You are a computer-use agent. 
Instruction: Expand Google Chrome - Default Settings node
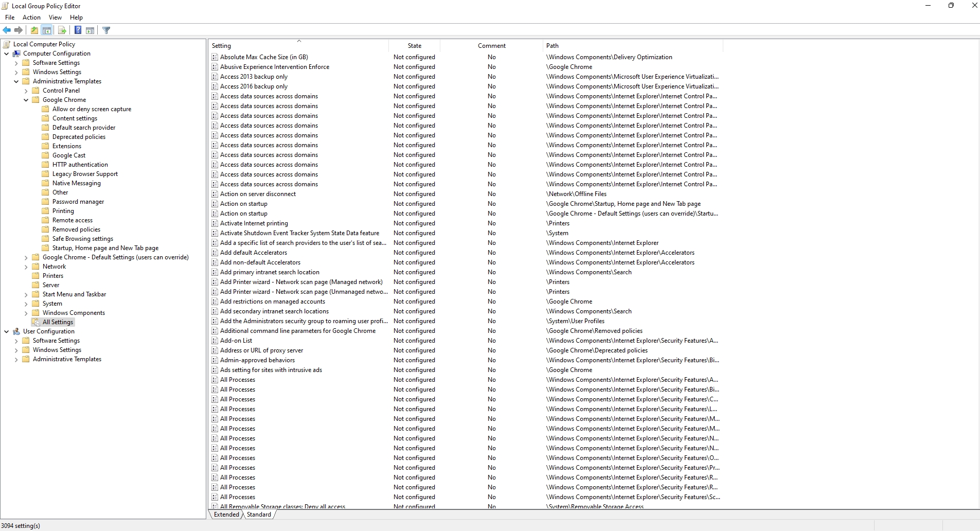26,257
